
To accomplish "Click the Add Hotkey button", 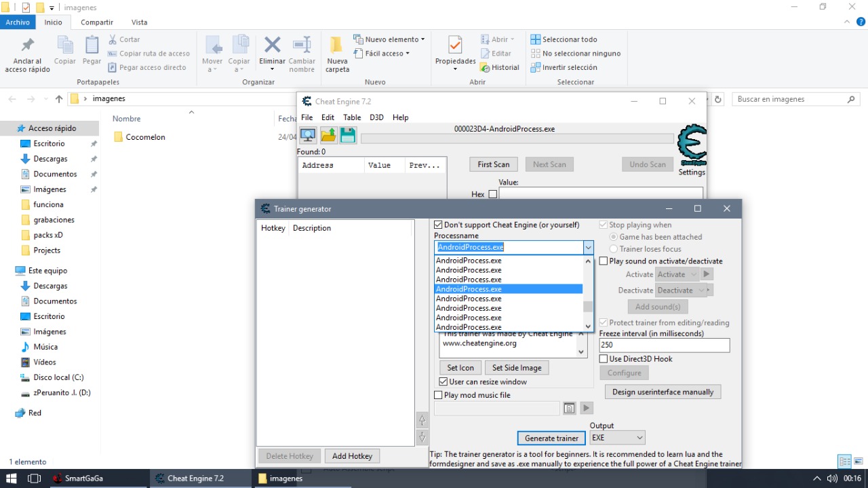I will pos(352,456).
